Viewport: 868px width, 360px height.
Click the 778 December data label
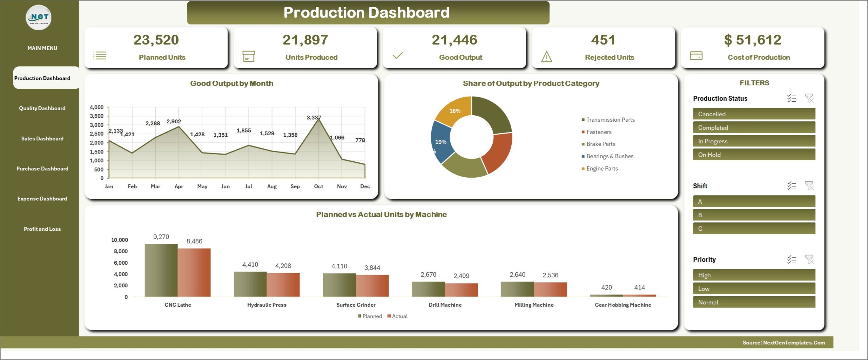pyautogui.click(x=360, y=140)
